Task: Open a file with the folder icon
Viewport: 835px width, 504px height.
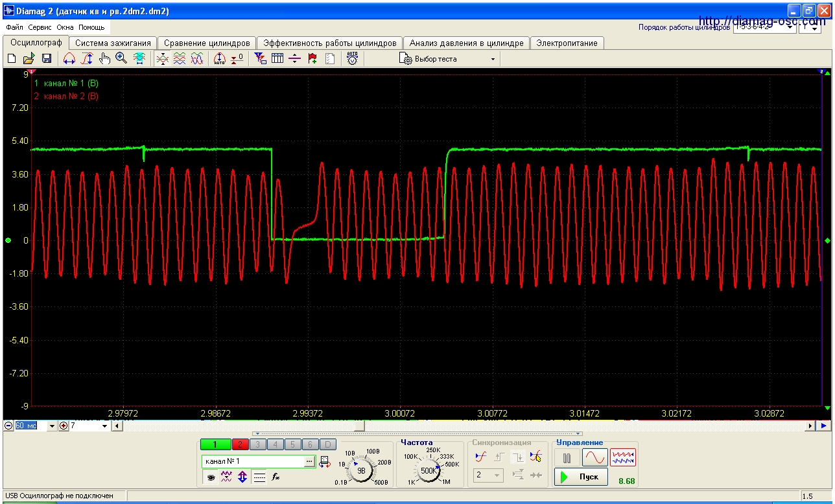Action: [29, 59]
